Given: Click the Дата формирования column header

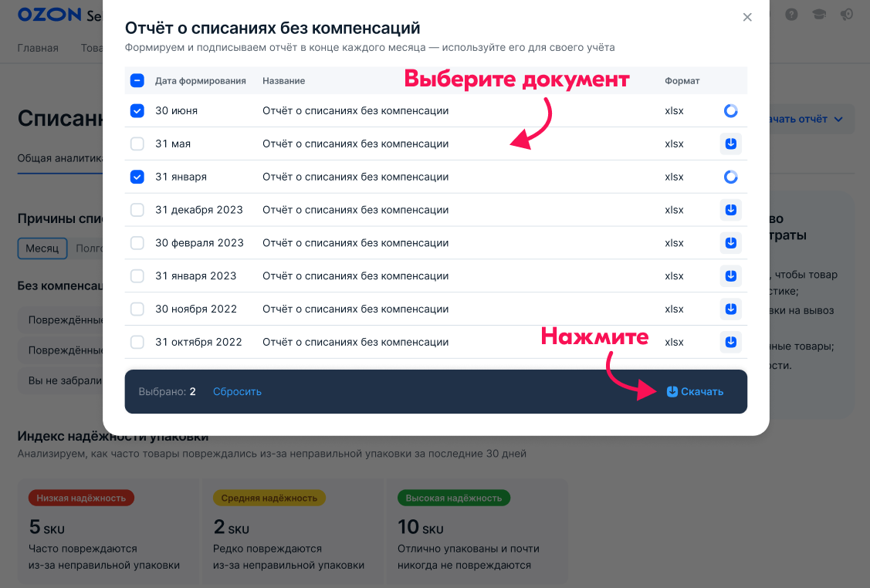Looking at the screenshot, I should (200, 80).
